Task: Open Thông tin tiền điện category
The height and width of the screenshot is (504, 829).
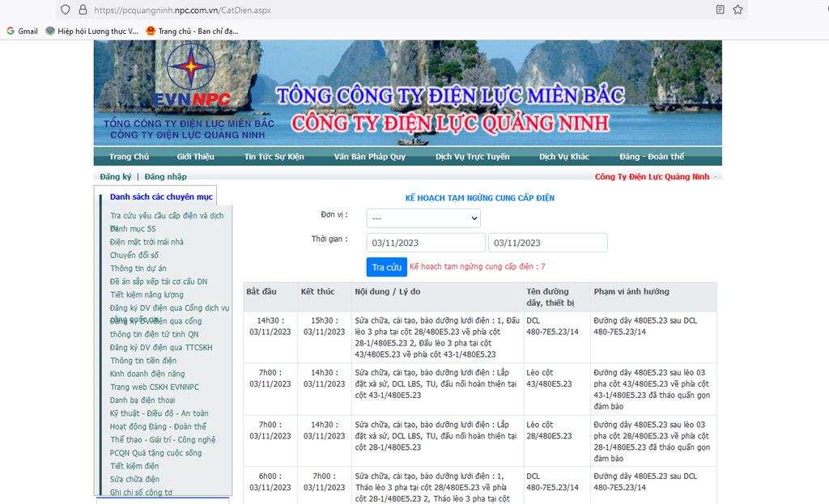Action: click(143, 360)
